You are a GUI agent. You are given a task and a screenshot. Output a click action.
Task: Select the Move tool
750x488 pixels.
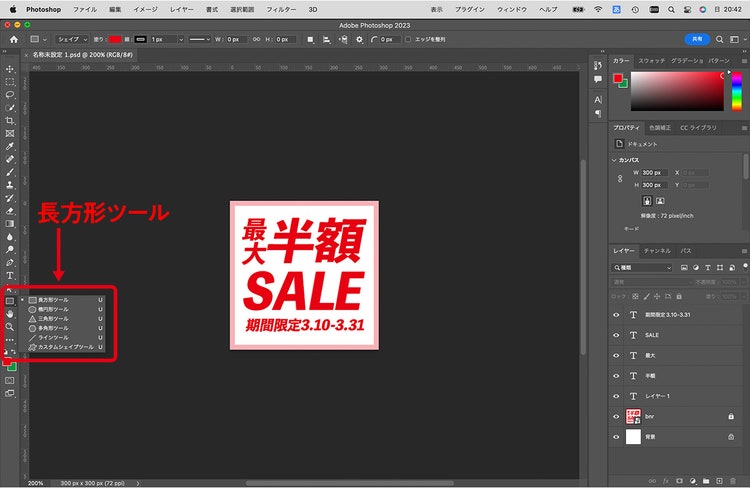click(10, 69)
